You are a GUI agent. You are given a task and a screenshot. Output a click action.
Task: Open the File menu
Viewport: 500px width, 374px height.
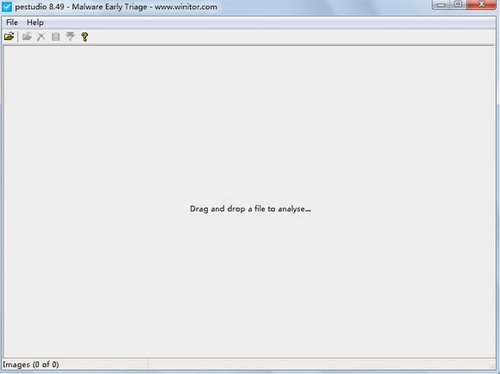pos(12,22)
